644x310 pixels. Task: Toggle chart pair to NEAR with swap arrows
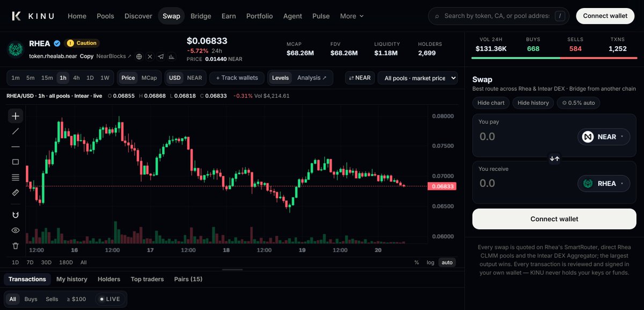(x=360, y=78)
